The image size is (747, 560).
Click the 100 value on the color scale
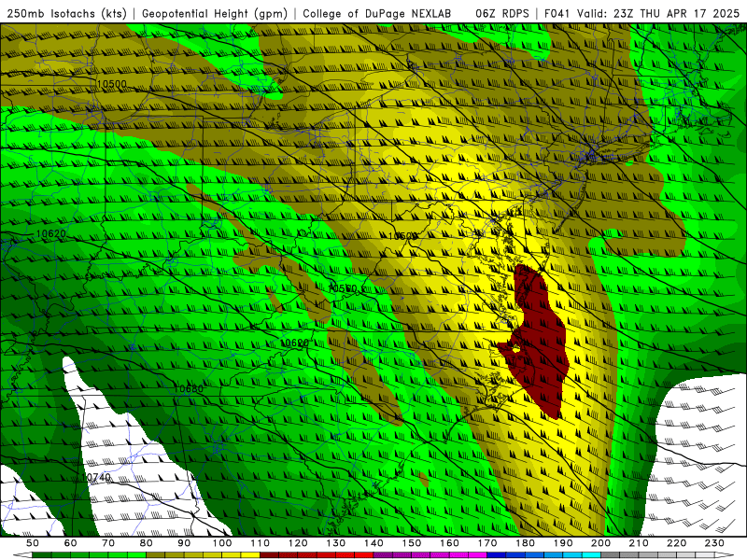point(222,543)
